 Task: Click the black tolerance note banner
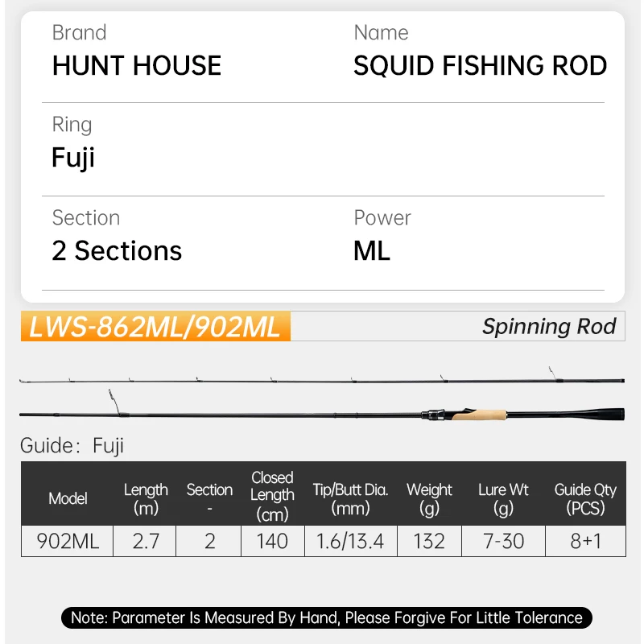click(x=326, y=617)
